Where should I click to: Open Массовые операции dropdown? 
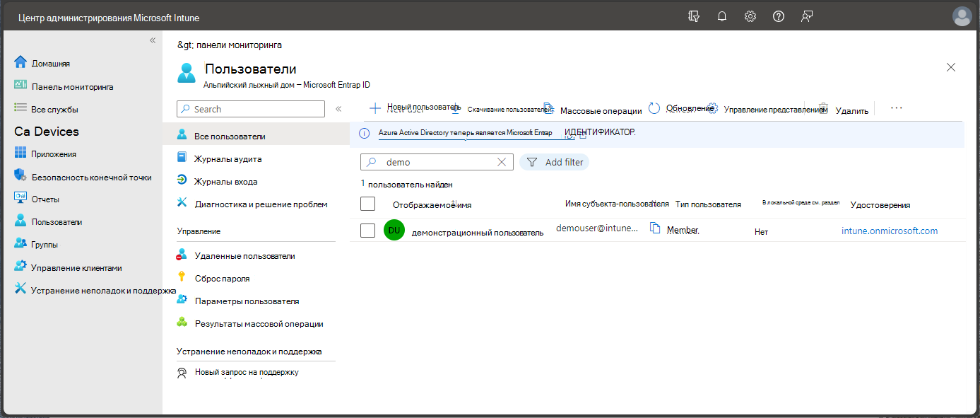click(x=594, y=110)
